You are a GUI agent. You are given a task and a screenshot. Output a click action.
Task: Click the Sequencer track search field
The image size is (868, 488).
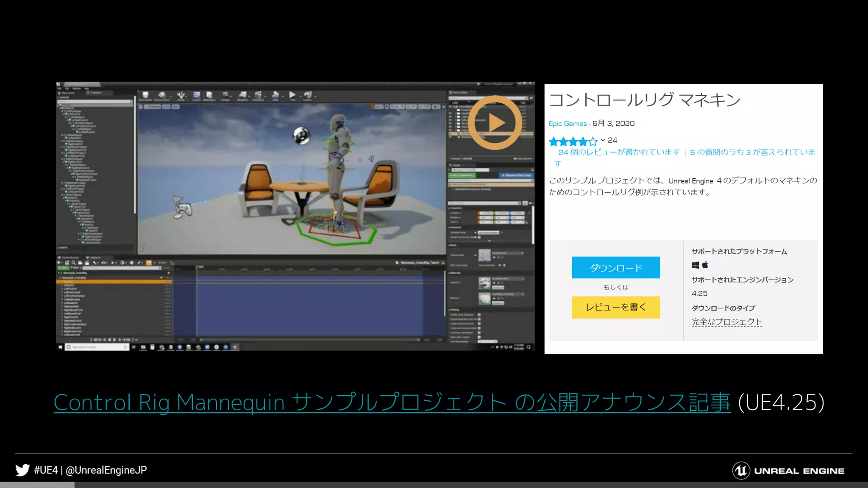[122, 268]
